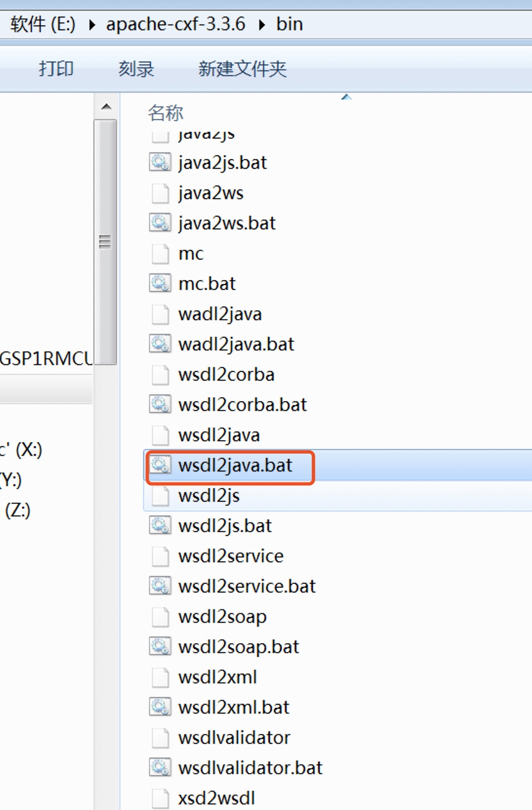Click the wsdl2service file icon

click(160, 556)
